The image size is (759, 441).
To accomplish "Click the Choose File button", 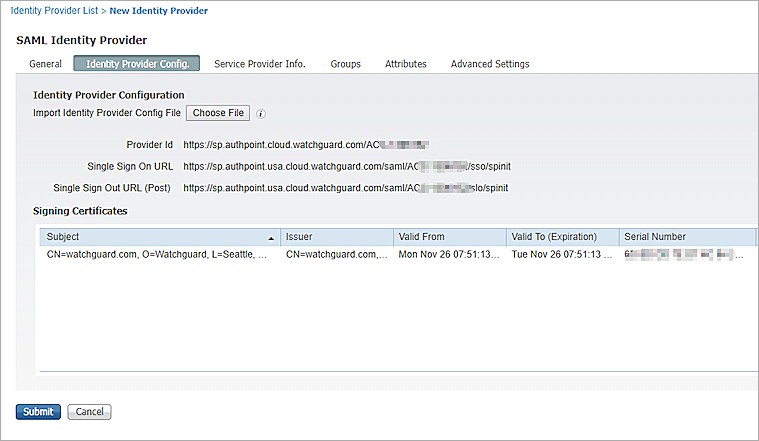I will click(x=218, y=113).
